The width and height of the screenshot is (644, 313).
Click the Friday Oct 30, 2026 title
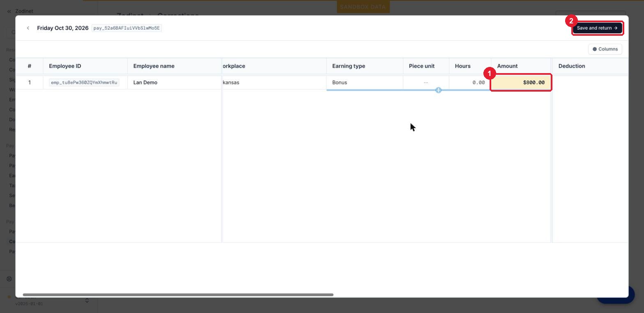[x=63, y=28]
